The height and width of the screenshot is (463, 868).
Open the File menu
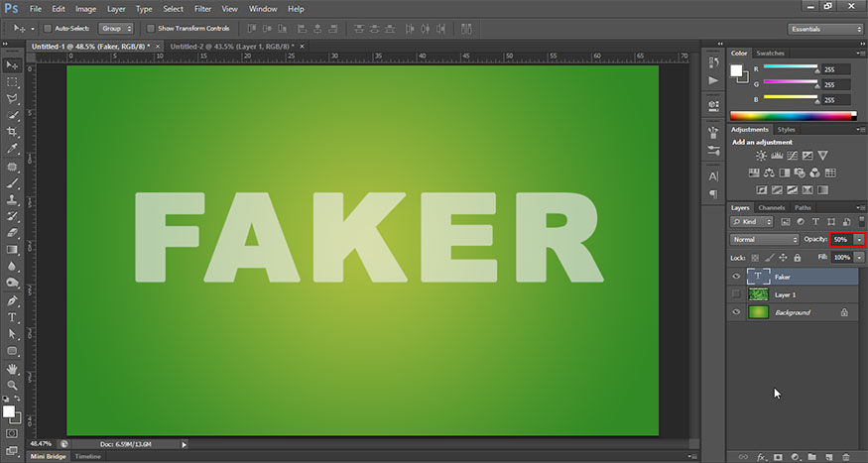click(x=35, y=9)
